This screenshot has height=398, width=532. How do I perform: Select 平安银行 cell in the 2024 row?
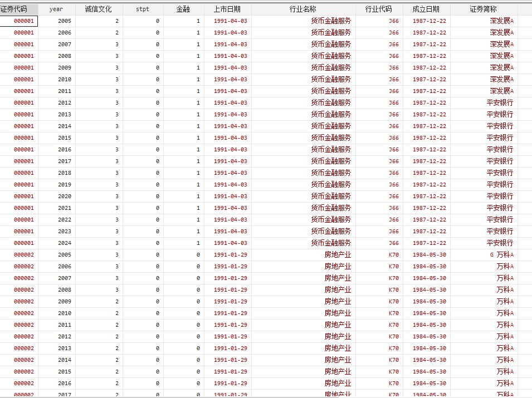click(500, 243)
